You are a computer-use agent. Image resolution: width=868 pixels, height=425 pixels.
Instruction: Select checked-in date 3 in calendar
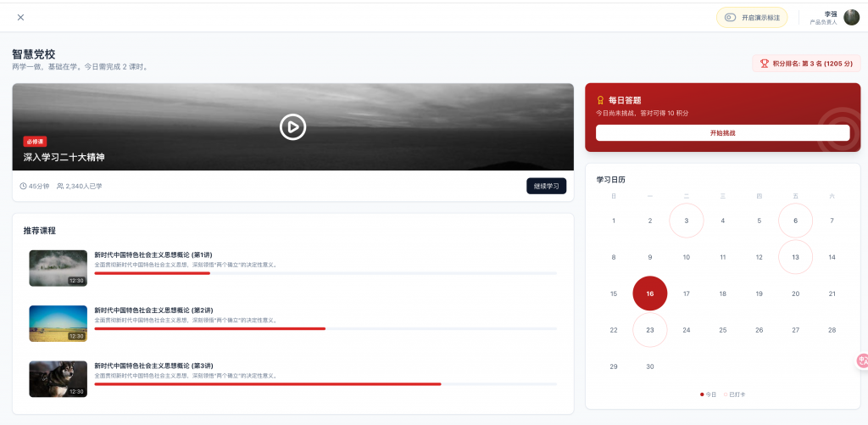point(687,221)
